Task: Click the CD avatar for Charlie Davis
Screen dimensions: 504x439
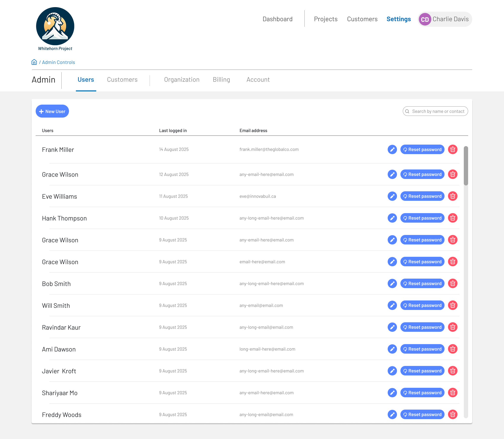Action: (425, 19)
